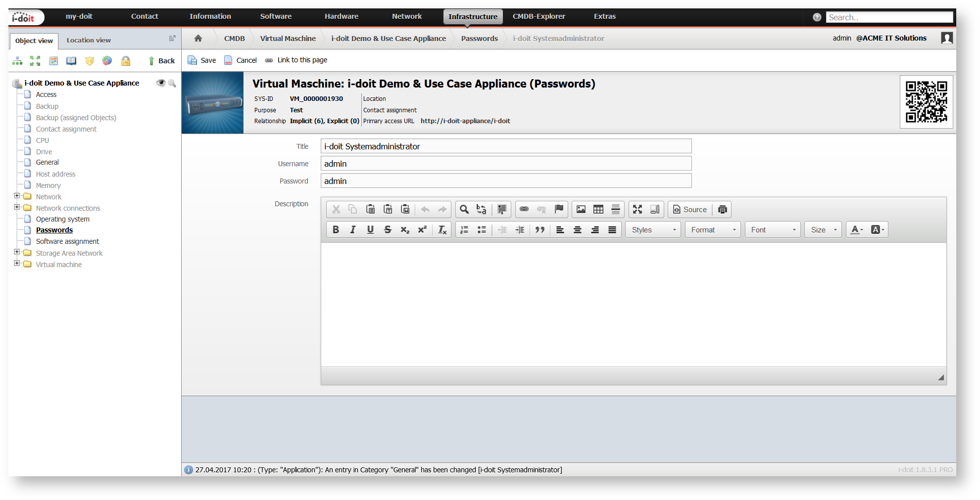Click the user profile icon top right
Screen dimensions: 980x500
point(947,38)
